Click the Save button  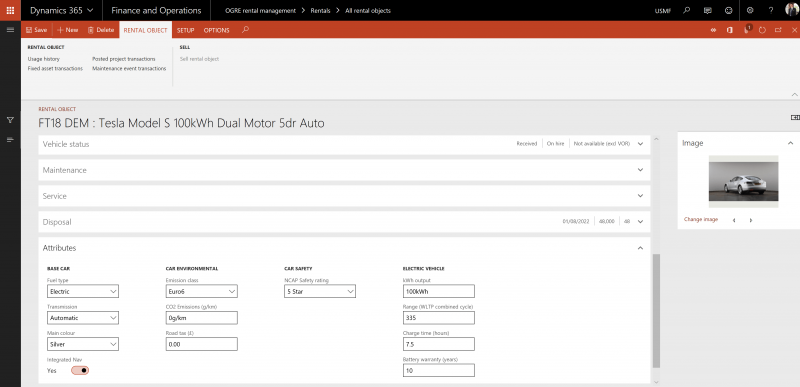pyautogui.click(x=37, y=30)
